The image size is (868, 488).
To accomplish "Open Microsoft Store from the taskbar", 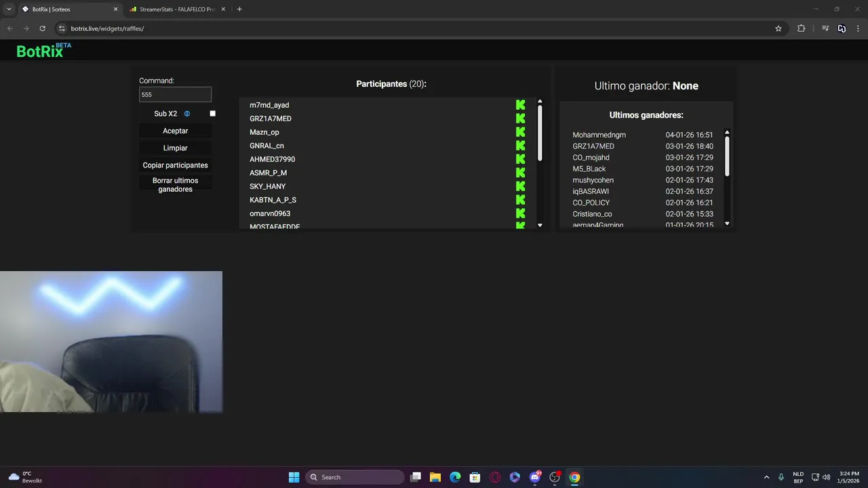I will pos(475,477).
